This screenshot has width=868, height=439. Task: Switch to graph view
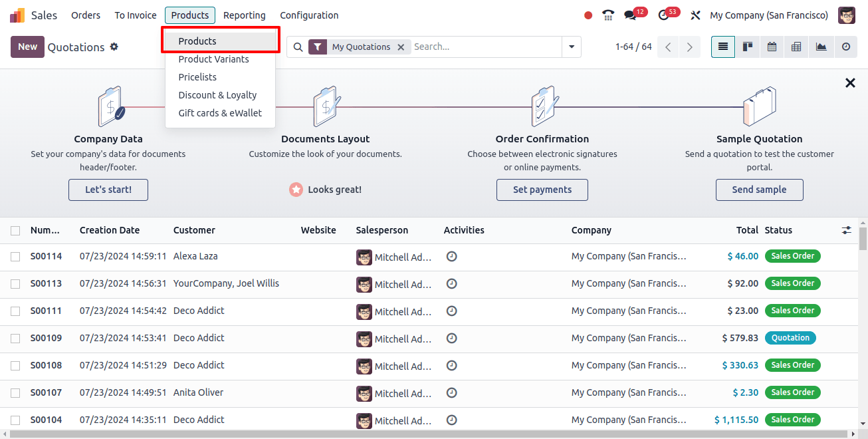coord(821,47)
